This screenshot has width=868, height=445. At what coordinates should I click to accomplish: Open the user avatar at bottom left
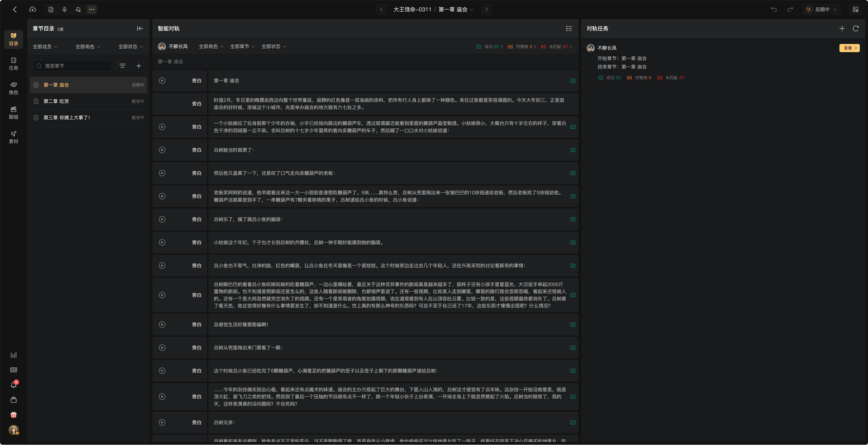(14, 430)
